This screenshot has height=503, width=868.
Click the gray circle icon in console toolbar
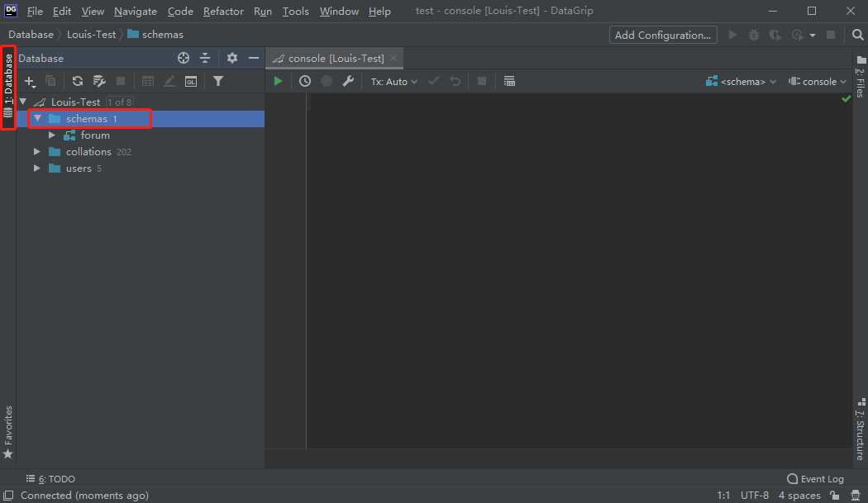pos(327,81)
